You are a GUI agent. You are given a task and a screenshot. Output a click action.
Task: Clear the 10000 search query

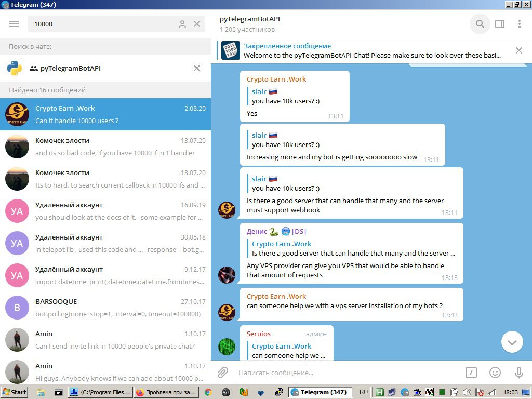point(197,24)
